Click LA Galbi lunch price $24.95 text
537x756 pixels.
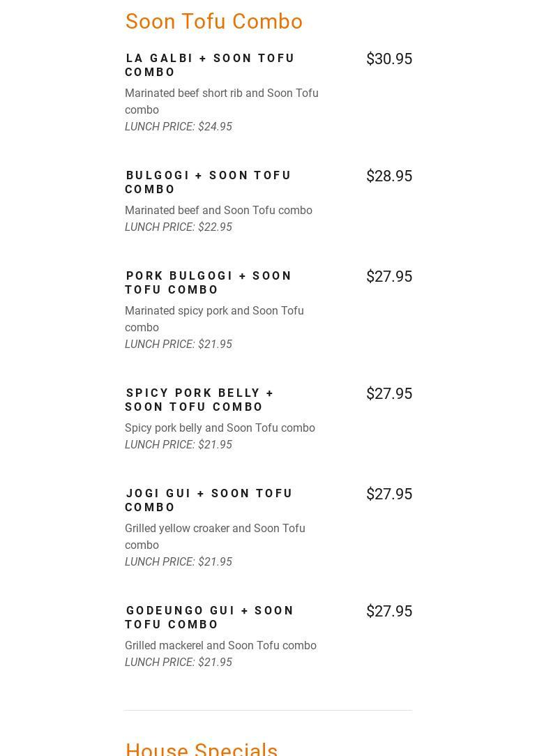point(179,127)
